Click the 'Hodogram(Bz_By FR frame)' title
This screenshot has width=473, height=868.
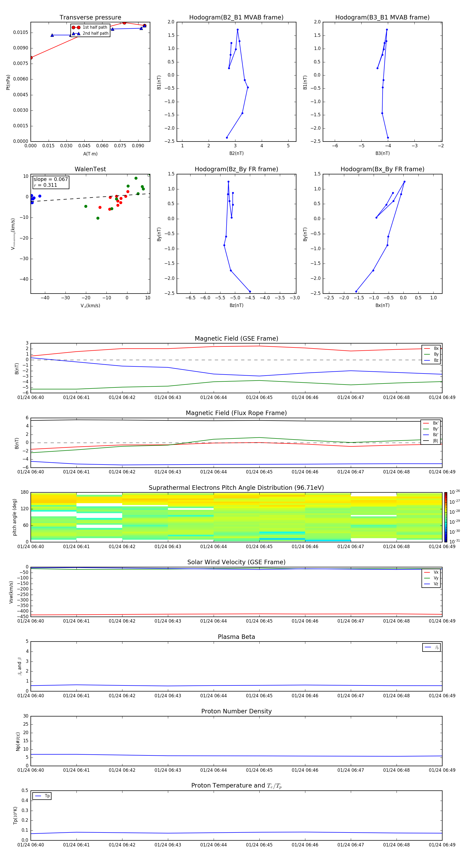click(236, 169)
